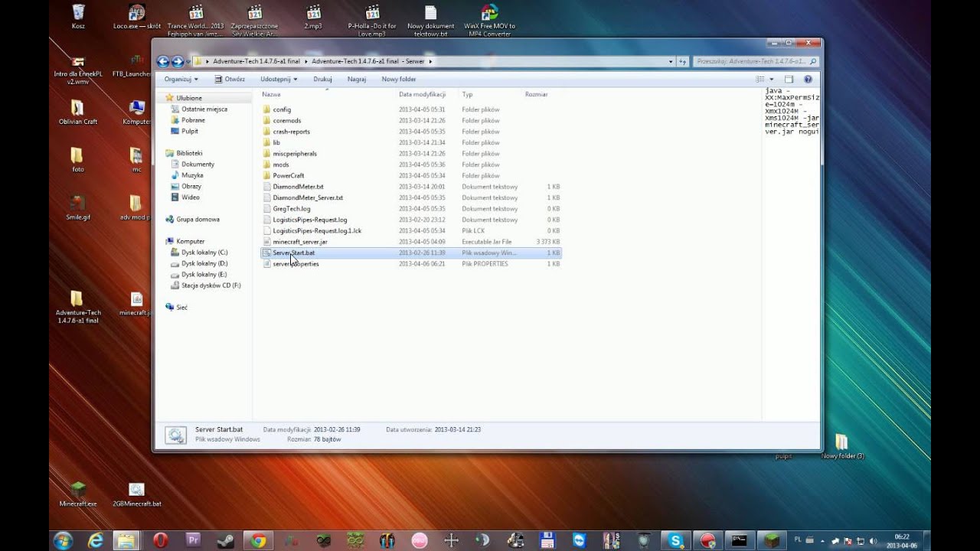The image size is (980, 551).
Task: Go forward with the Explorer forward arrow
Action: coord(178,61)
